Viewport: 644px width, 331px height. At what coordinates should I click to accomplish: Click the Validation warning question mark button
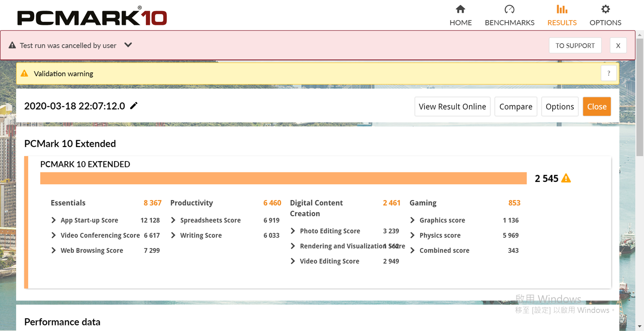pos(609,73)
